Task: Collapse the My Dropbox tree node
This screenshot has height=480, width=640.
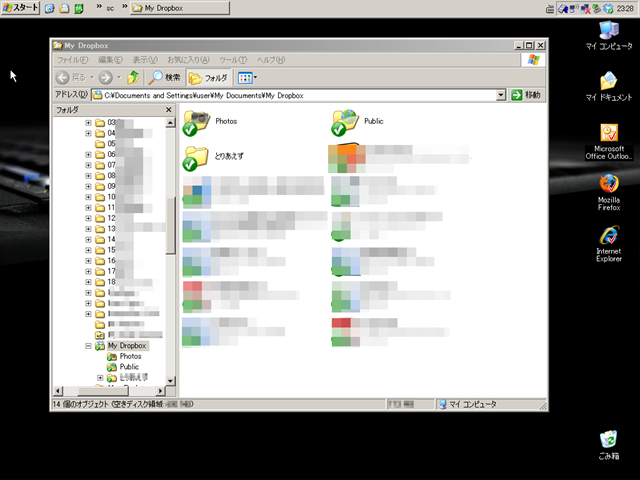Action: (x=88, y=346)
